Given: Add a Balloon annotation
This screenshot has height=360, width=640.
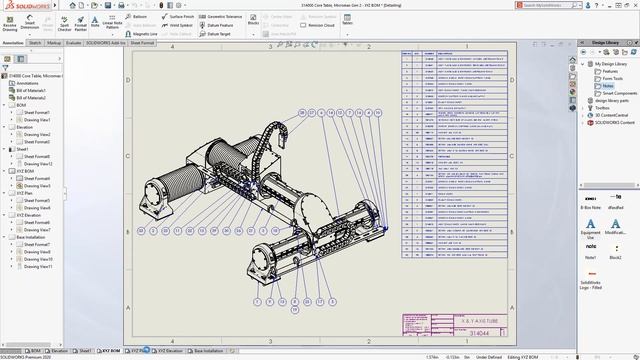Looking at the screenshot, I should [x=136, y=17].
